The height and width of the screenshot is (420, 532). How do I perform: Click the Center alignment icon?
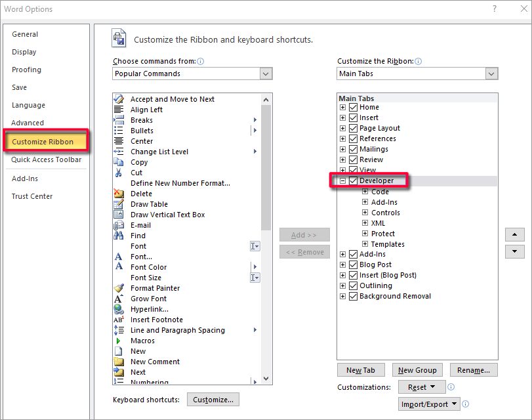coord(119,141)
